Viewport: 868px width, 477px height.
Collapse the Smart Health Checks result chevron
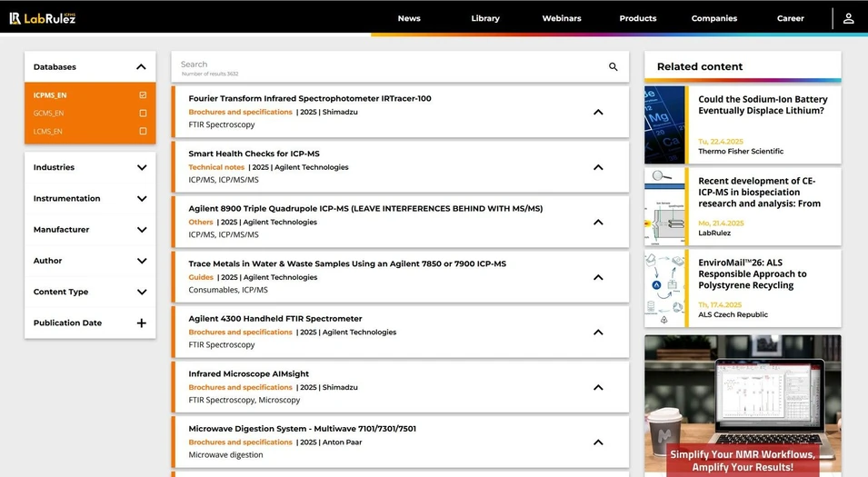coord(598,167)
